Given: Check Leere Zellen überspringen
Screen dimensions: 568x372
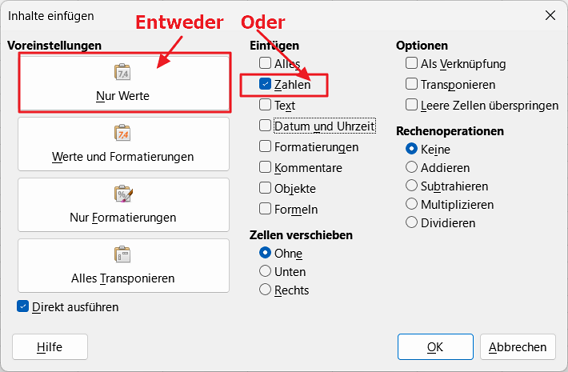Looking at the screenshot, I should (412, 105).
